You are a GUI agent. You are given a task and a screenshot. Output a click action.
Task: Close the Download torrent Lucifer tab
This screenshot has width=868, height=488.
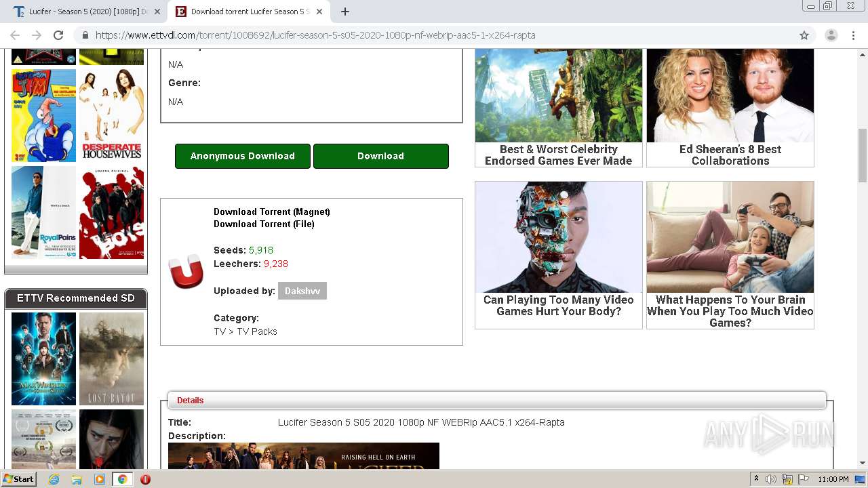coord(319,12)
